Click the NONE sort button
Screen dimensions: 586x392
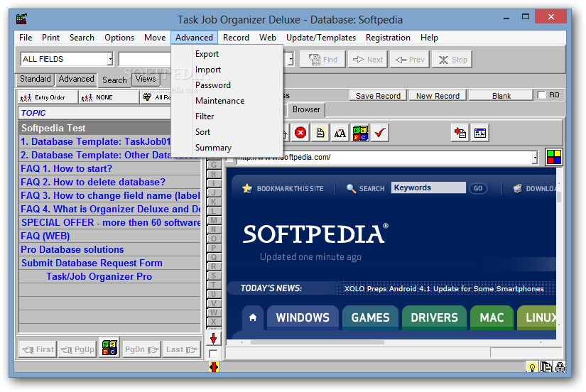(109, 97)
